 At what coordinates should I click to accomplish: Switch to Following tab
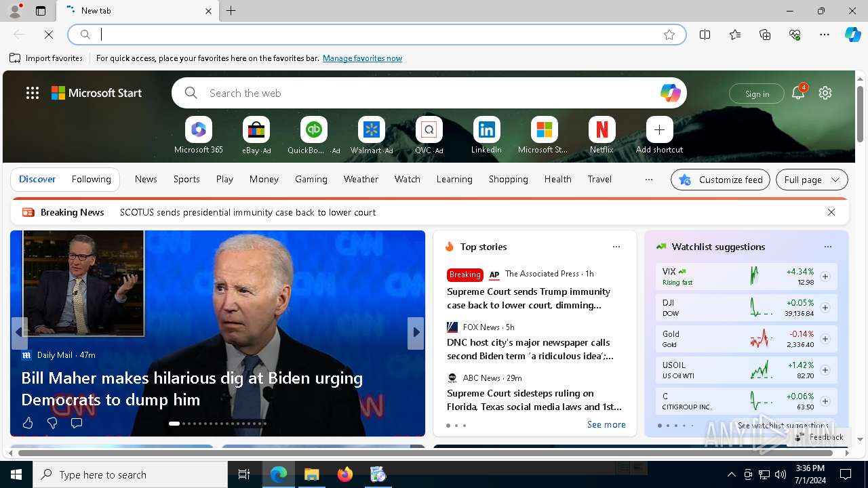91,179
